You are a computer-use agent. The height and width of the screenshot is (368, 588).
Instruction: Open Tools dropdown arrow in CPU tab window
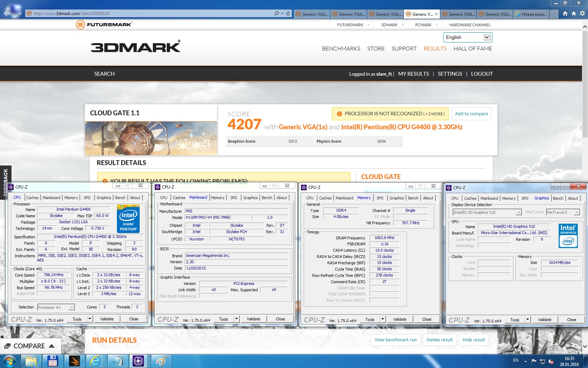click(90, 319)
